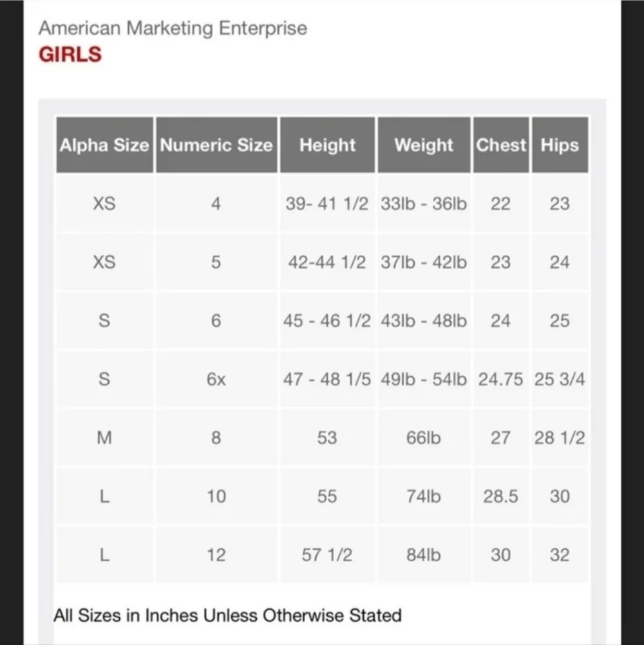
Task: Select the Weight column header
Action: click(x=424, y=145)
